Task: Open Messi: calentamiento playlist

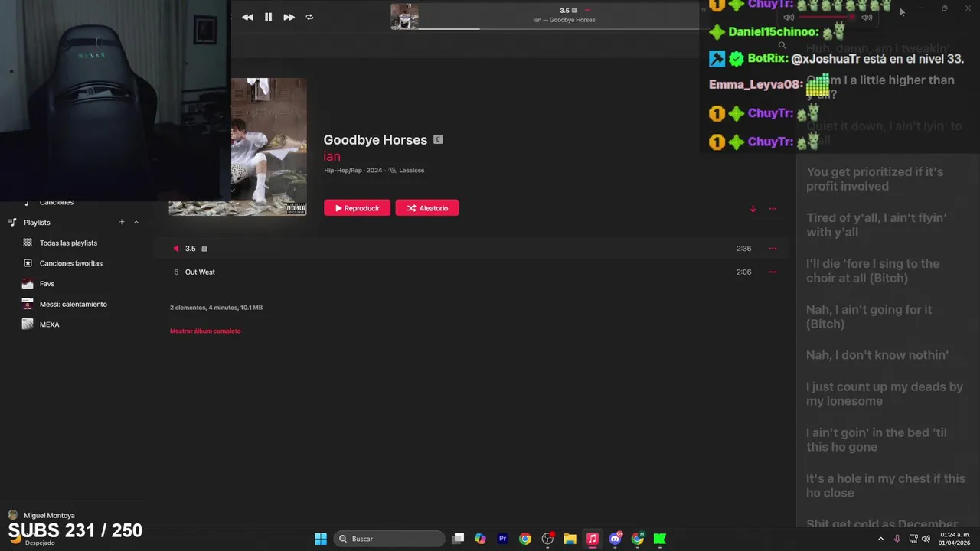Action: pos(73,304)
